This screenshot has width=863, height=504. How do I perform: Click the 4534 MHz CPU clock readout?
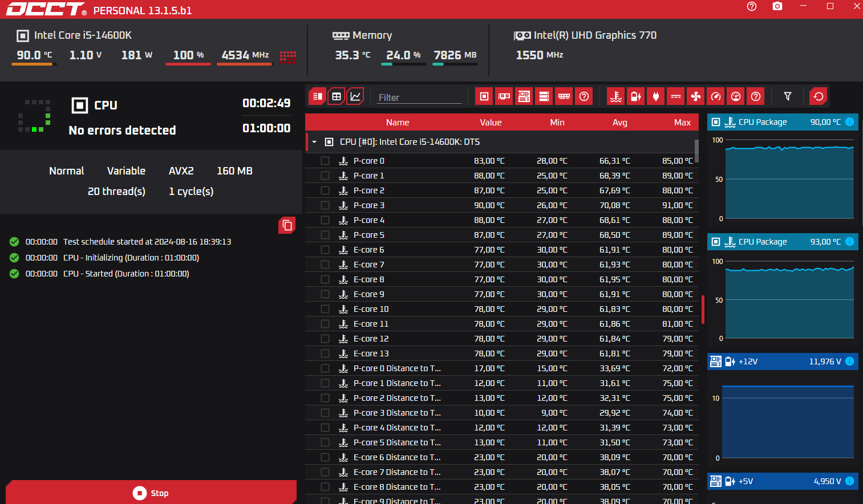[x=245, y=55]
